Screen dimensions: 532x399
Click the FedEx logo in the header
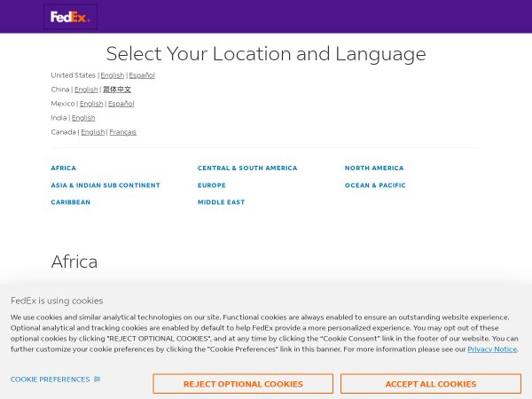(70, 17)
